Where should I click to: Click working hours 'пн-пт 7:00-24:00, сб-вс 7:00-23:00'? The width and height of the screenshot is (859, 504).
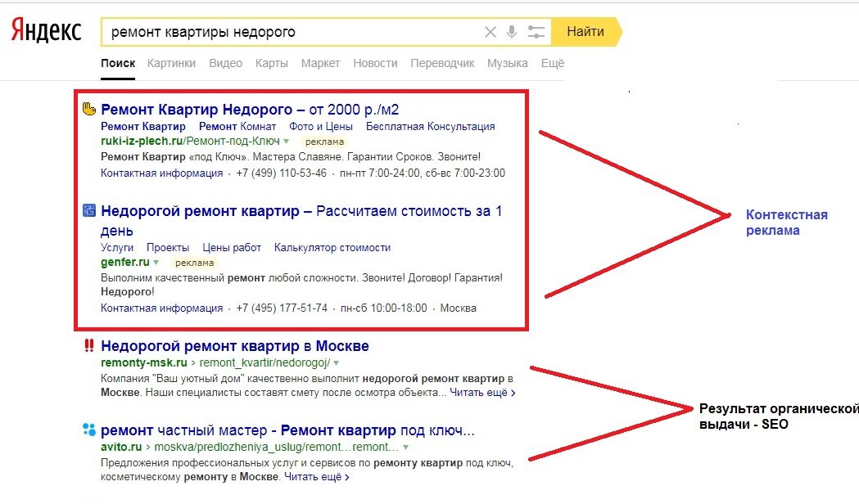click(x=423, y=173)
